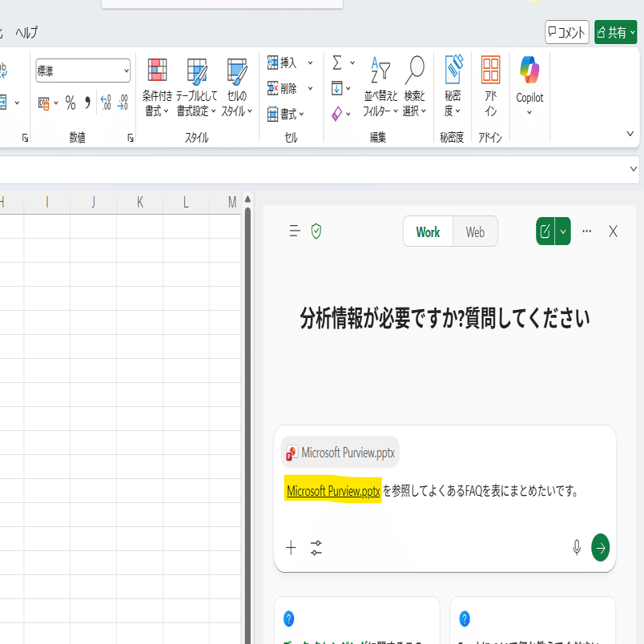644x644 pixels.
Task: Click the green shield protection icon
Action: point(316,231)
